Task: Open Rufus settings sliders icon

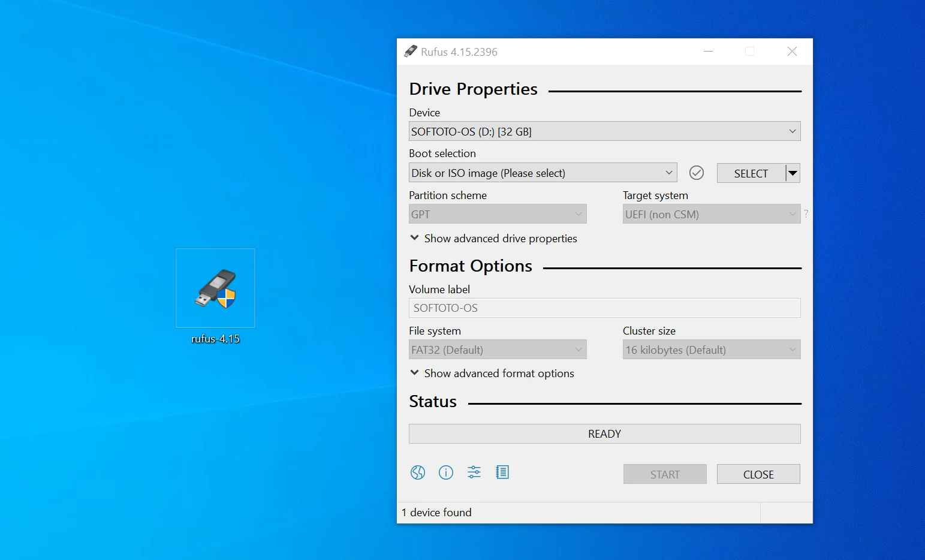Action: (x=474, y=472)
